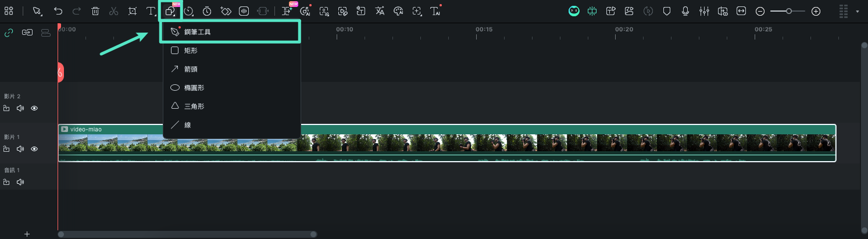Viewport: 868px width, 239px height.
Task: Click the microphone voiceover record icon
Action: pyautogui.click(x=685, y=11)
